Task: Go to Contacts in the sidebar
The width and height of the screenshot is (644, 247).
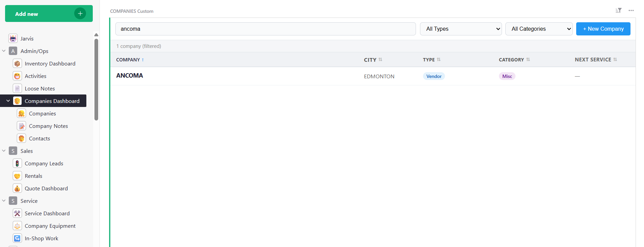Action: (39, 138)
